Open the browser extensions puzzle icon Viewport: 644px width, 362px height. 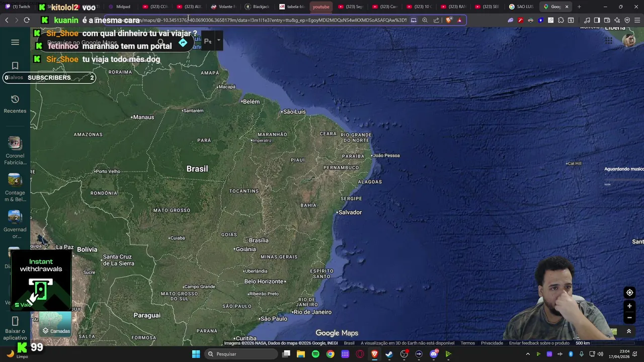point(560,20)
